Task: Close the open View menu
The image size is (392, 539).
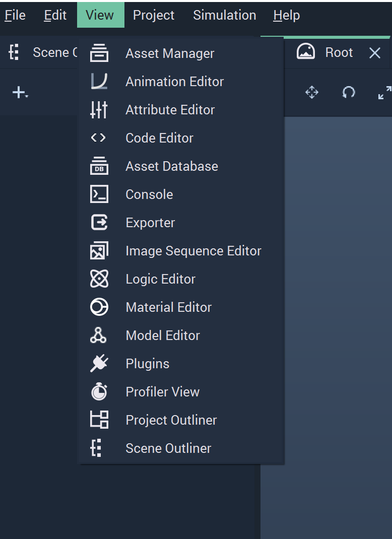Action: pyautogui.click(x=100, y=15)
